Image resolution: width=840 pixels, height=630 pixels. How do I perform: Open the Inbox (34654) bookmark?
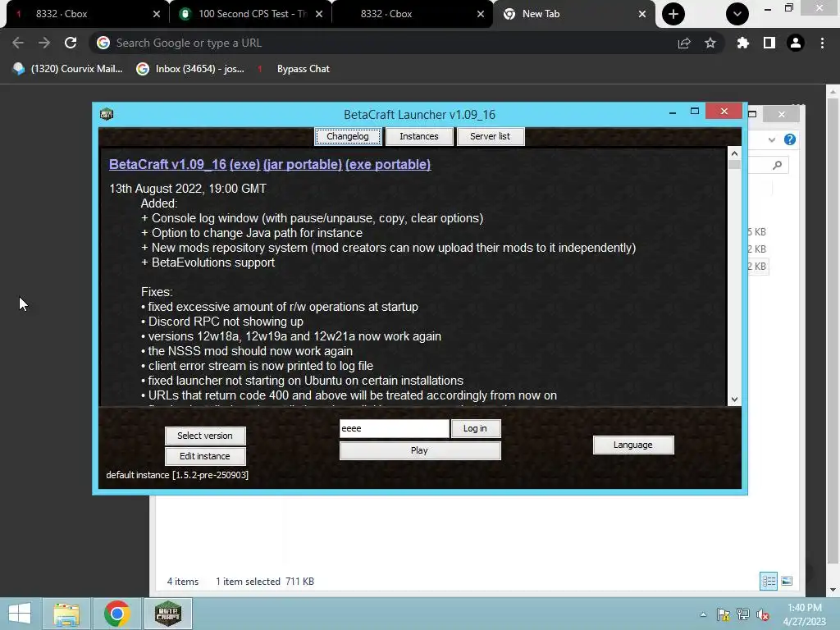coord(190,69)
